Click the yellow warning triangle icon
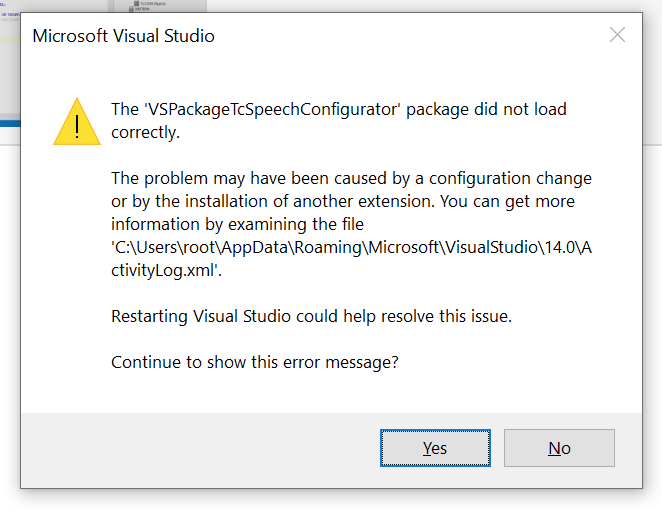Viewport: 662px width, 516px height. pos(77,122)
